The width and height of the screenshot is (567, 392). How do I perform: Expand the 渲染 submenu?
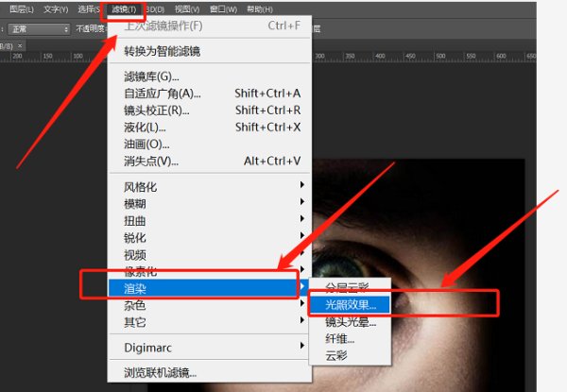208,288
